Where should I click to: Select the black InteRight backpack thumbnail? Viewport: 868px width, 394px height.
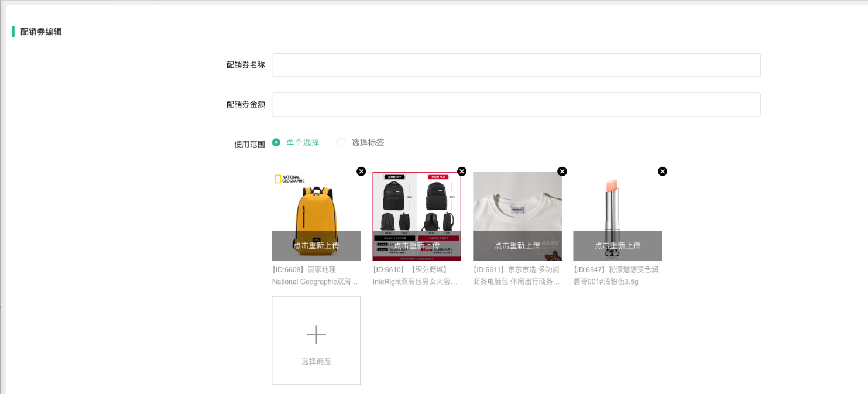(416, 202)
